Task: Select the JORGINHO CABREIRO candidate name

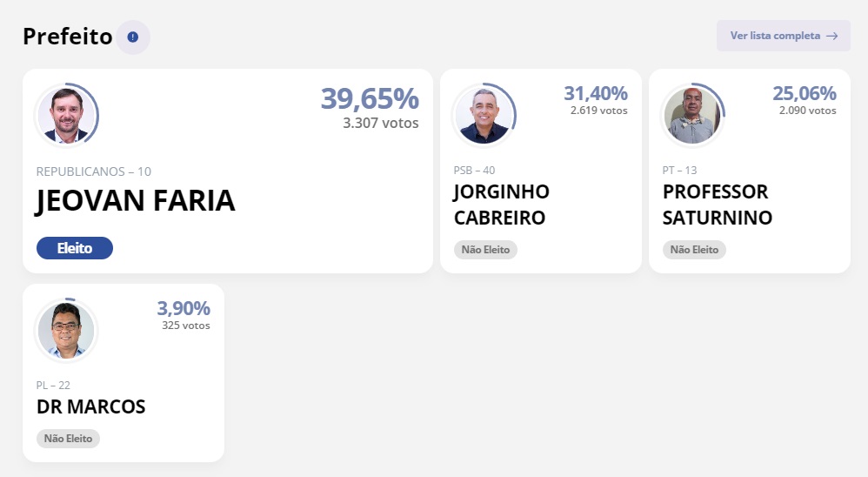Action: point(501,205)
